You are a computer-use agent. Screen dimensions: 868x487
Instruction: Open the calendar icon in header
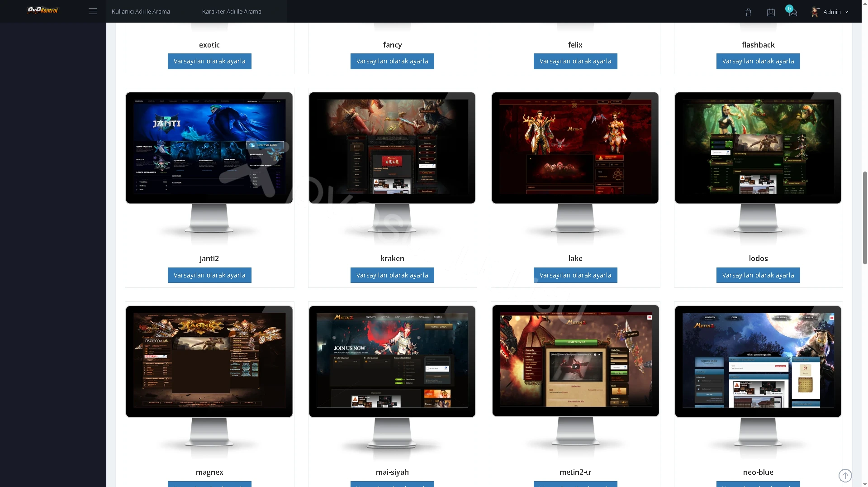771,12
